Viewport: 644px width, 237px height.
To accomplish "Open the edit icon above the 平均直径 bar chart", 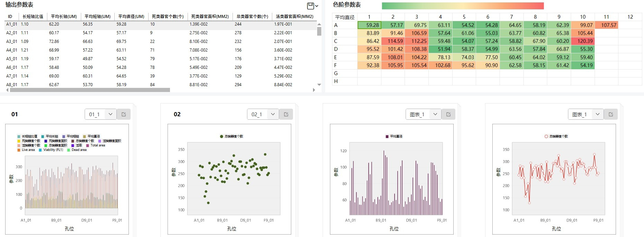I will [x=448, y=114].
